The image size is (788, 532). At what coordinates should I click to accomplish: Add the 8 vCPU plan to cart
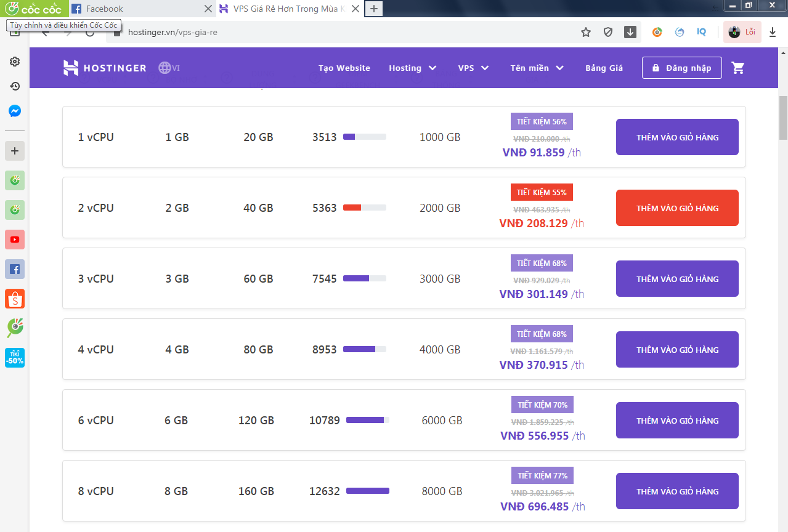coord(677,491)
